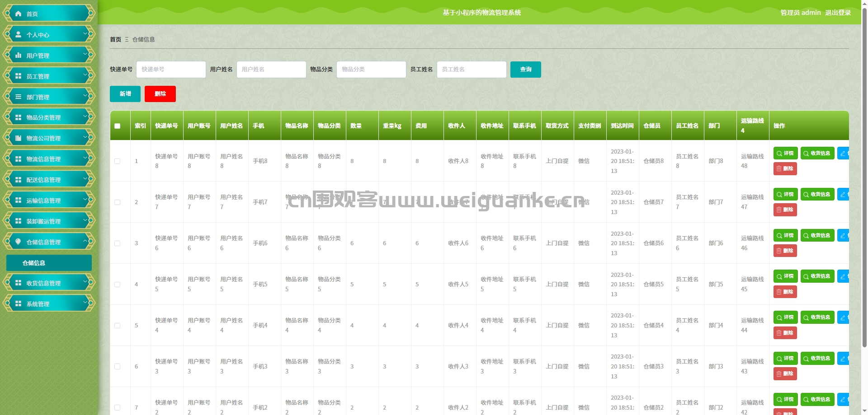
Task: Click the grid icon beside 系统管理
Action: [18, 303]
